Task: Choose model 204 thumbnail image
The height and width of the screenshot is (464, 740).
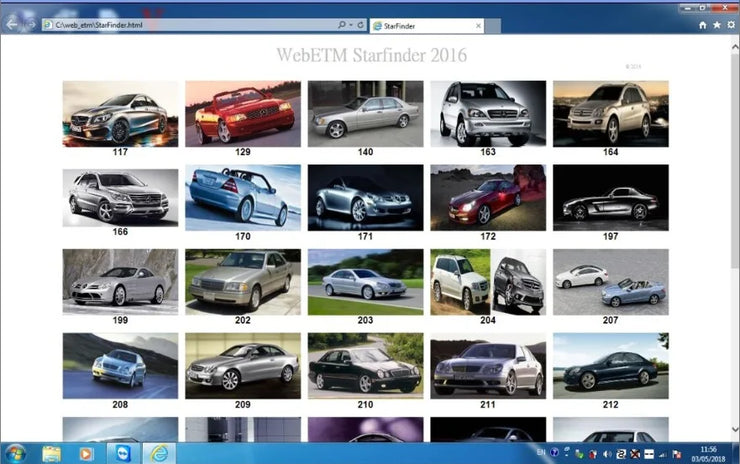Action: (x=488, y=281)
